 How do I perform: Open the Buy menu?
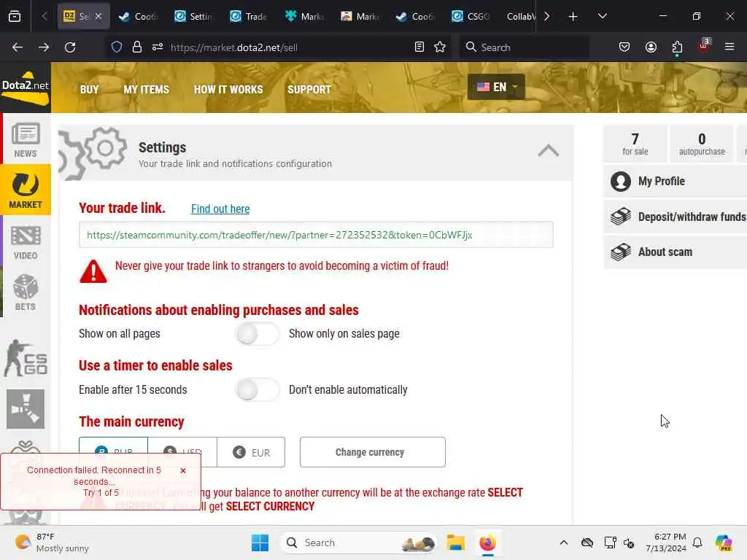(89, 90)
